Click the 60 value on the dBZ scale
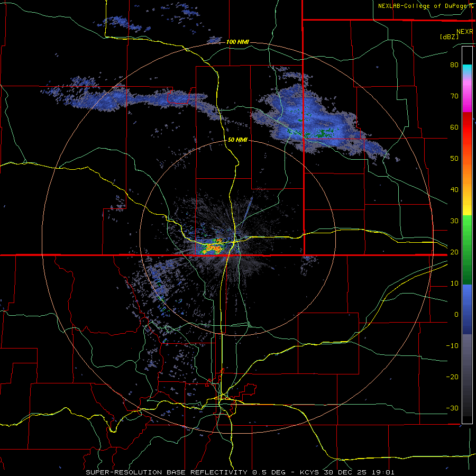This screenshot has width=476, height=476. point(454,127)
